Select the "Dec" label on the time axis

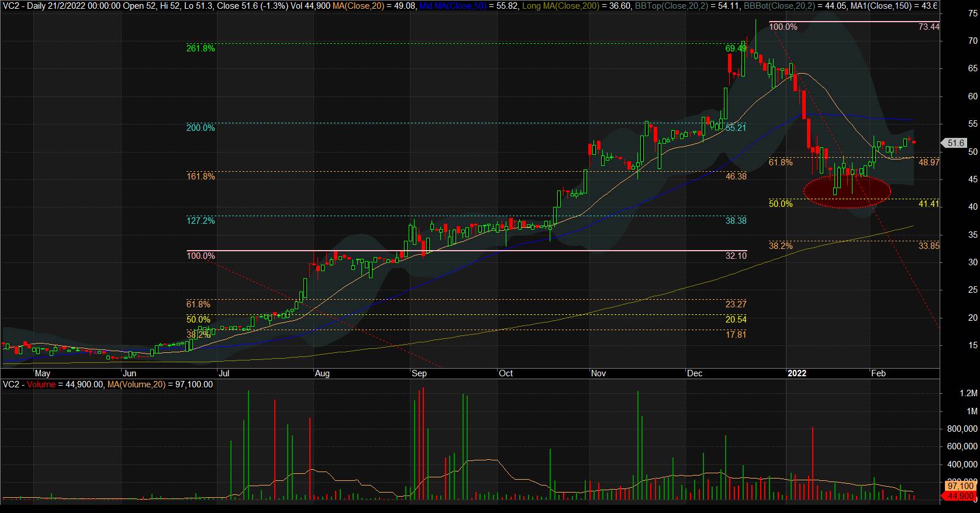pos(695,373)
